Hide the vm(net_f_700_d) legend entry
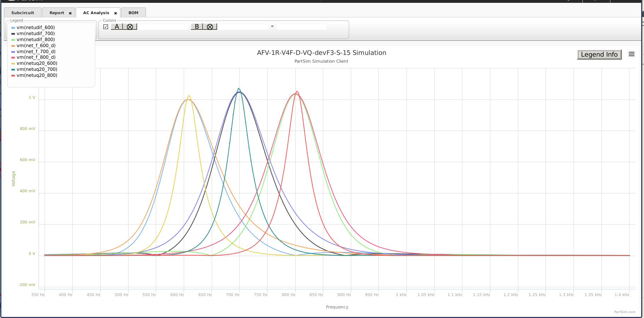644x318 pixels. pos(36,51)
